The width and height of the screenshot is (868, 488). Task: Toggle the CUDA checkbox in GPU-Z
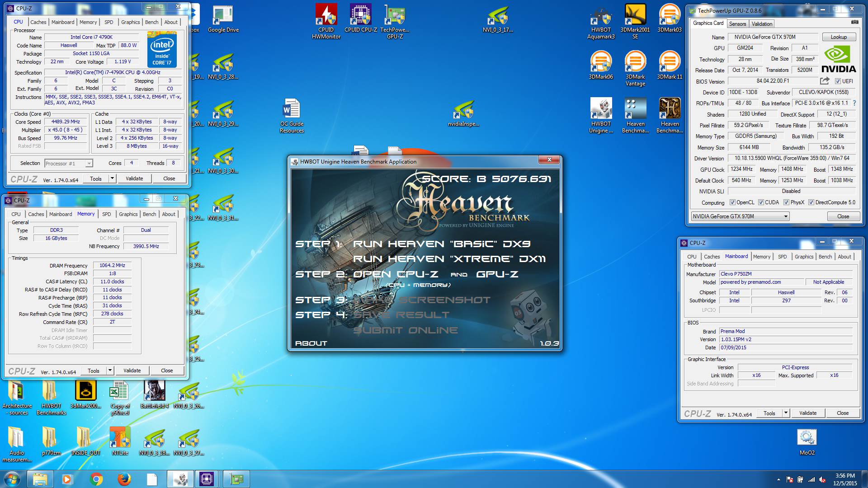[761, 202]
